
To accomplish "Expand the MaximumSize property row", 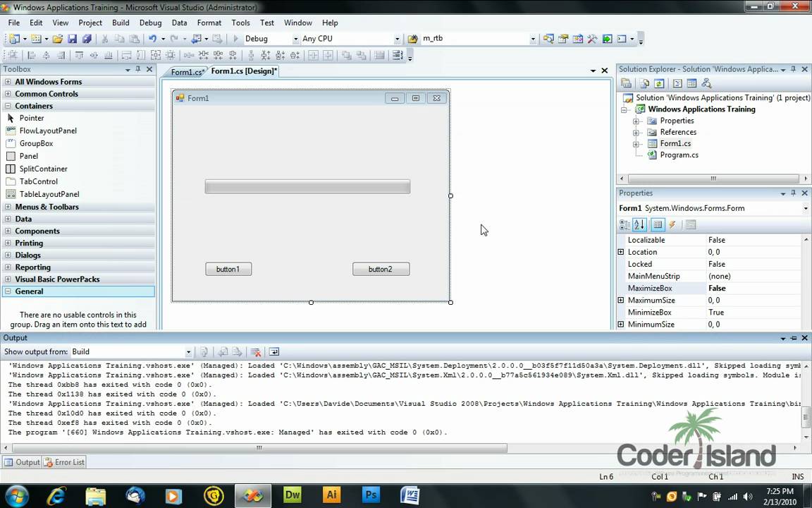I will pos(621,300).
